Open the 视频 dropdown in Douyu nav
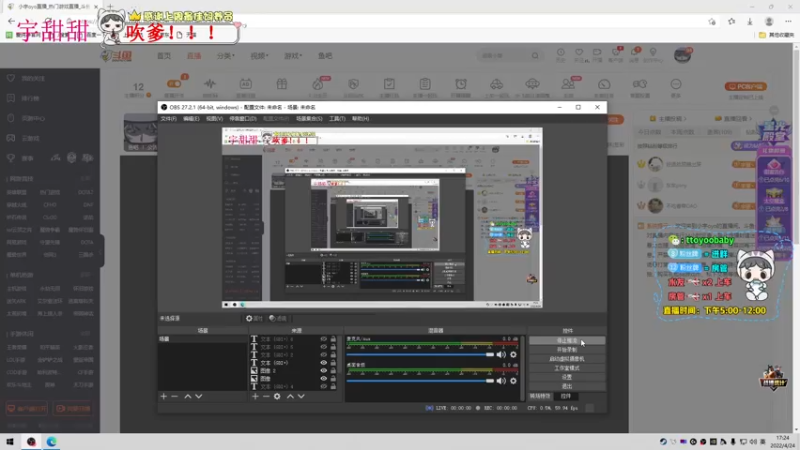This screenshot has width=800, height=450. 259,56
